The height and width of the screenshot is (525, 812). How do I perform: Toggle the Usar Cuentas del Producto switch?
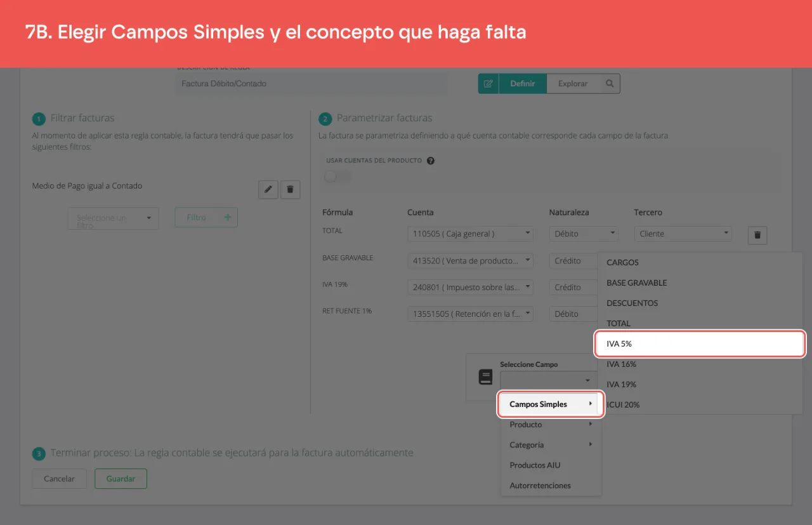337,176
